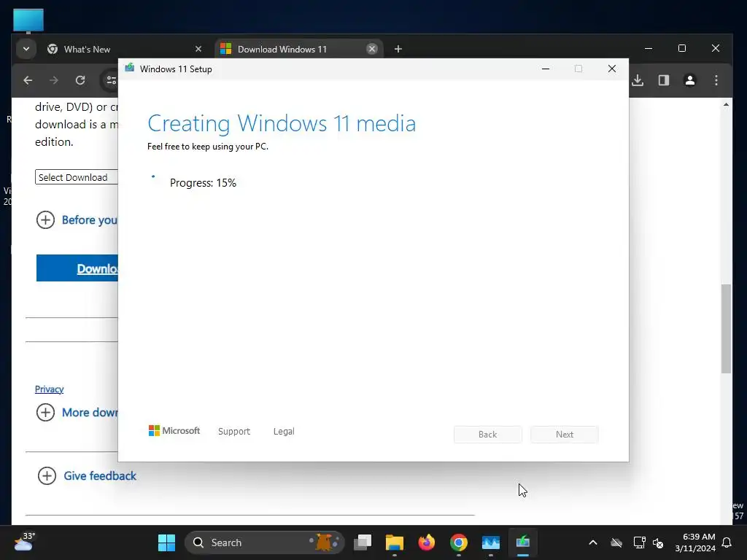Reload the Download Windows 11 page
The image size is (747, 560).
80,80
